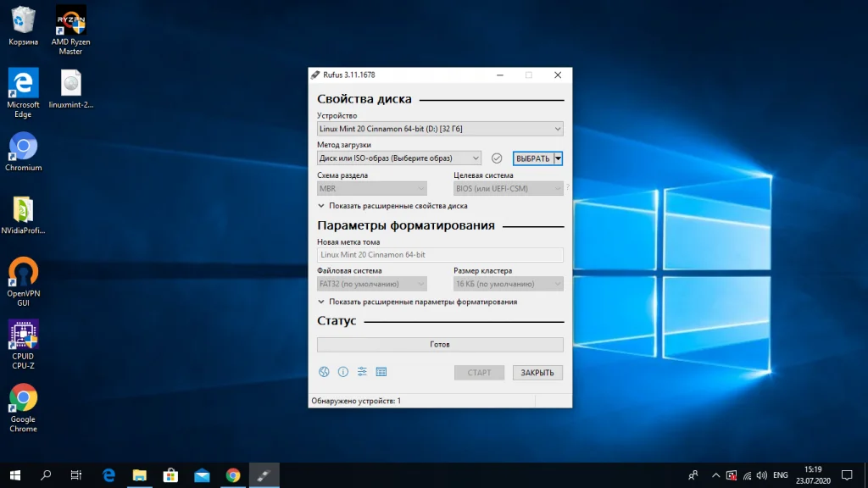
Task: Click the arrow next to ВЫБРАТЬ button
Action: [x=558, y=158]
